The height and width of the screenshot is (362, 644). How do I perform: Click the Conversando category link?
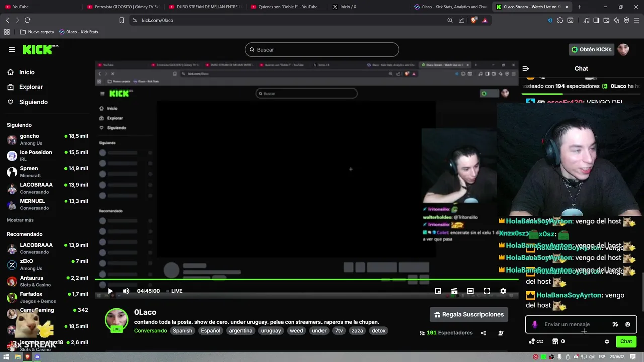(150, 331)
